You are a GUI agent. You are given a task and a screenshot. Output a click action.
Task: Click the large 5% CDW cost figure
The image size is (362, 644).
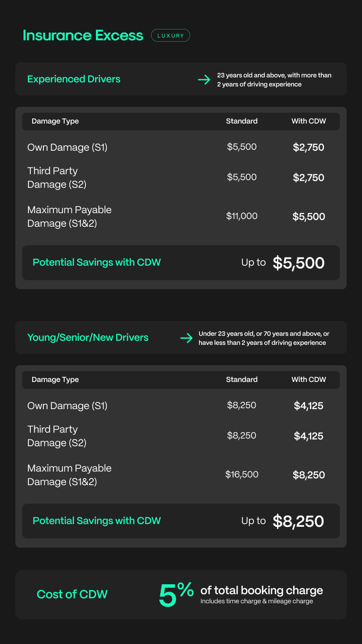tap(176, 595)
